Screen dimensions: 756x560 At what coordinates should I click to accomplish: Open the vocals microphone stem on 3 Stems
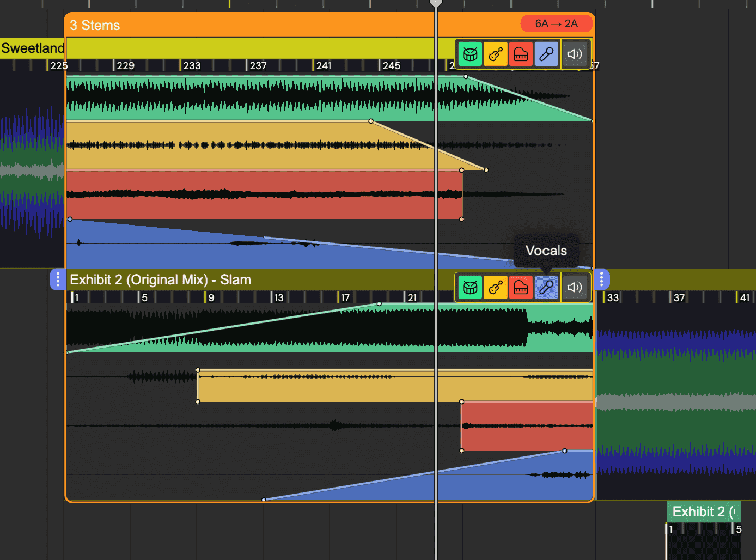[x=546, y=53]
